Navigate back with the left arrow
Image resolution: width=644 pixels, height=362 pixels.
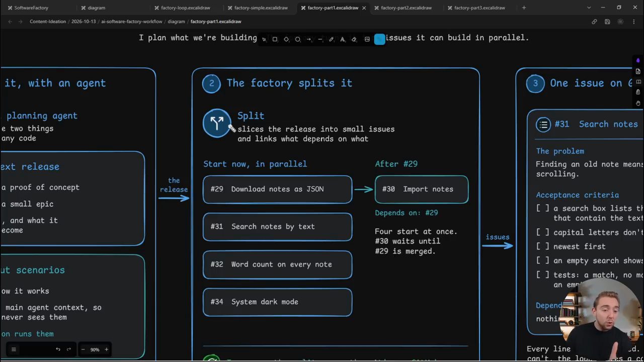(10, 22)
